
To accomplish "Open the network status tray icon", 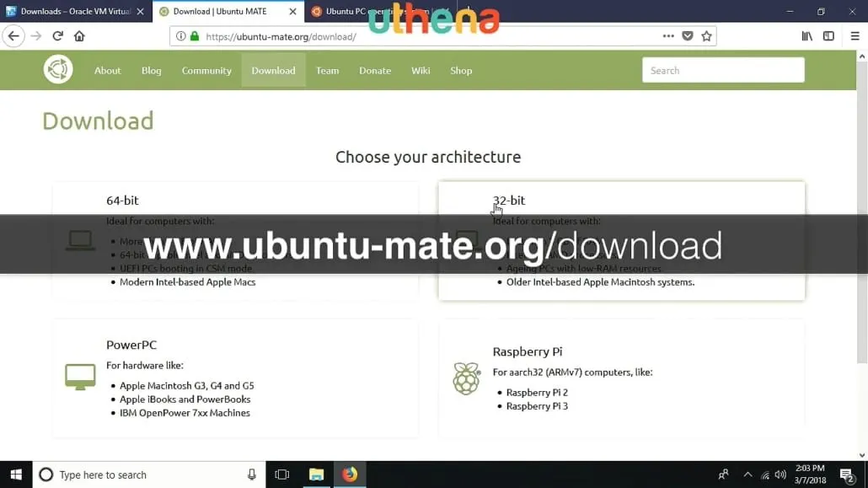I will click(x=765, y=475).
